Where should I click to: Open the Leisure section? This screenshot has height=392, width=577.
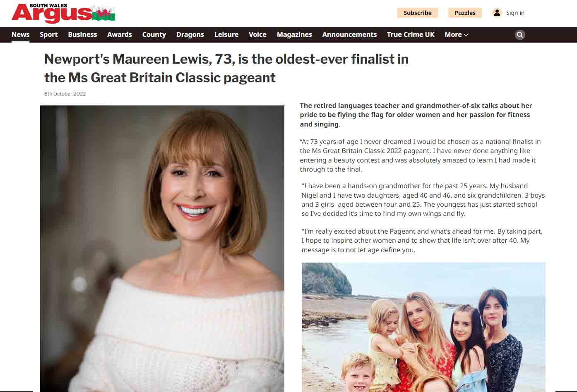(226, 35)
